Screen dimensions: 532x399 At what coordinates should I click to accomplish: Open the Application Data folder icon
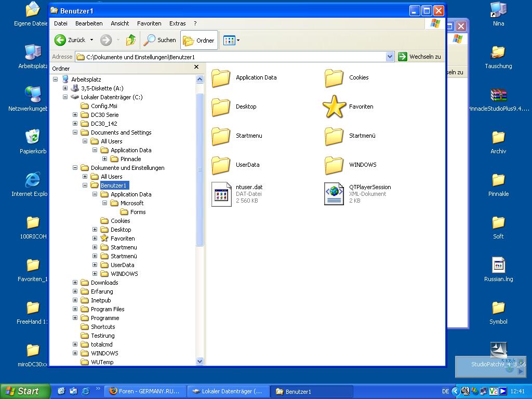221,77
